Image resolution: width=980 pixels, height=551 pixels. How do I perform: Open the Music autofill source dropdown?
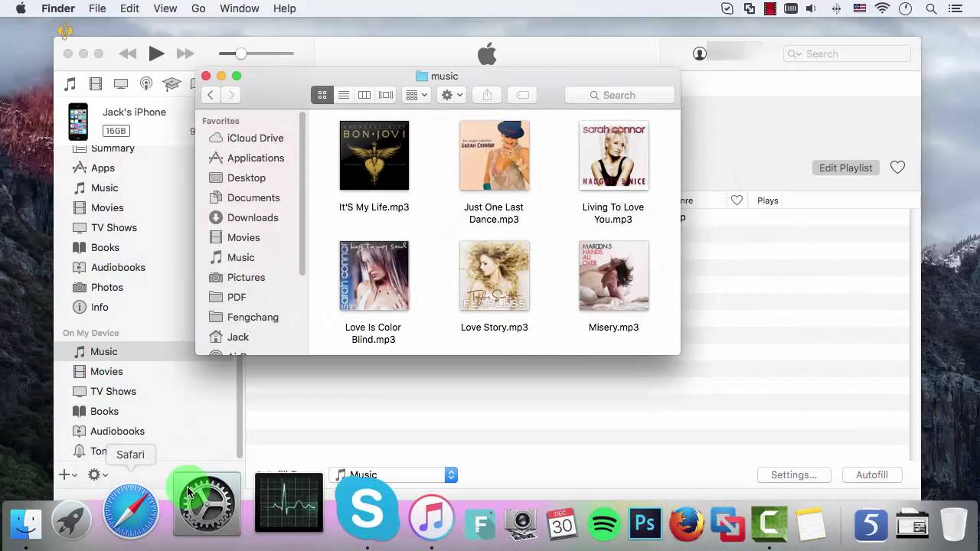394,474
